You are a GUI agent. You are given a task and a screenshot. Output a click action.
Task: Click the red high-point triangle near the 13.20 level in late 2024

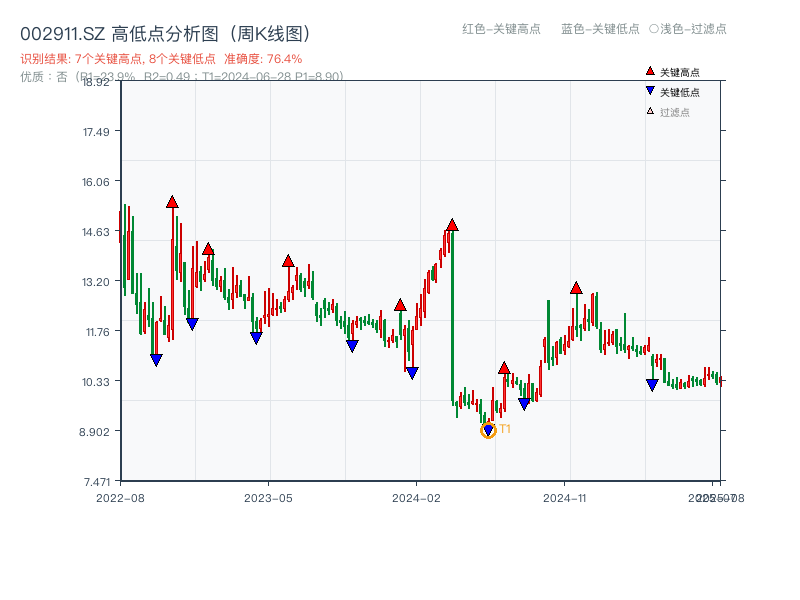(576, 287)
